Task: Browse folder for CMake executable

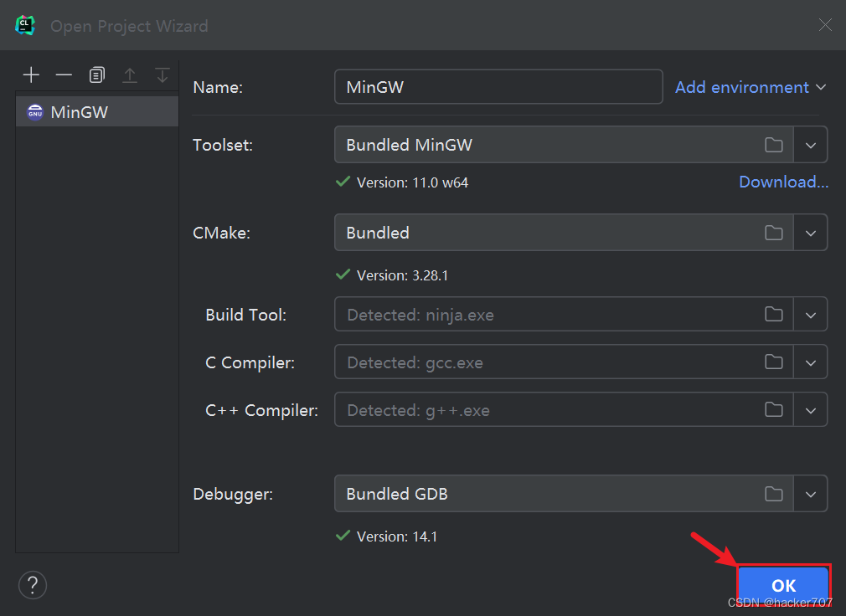Action: point(774,233)
